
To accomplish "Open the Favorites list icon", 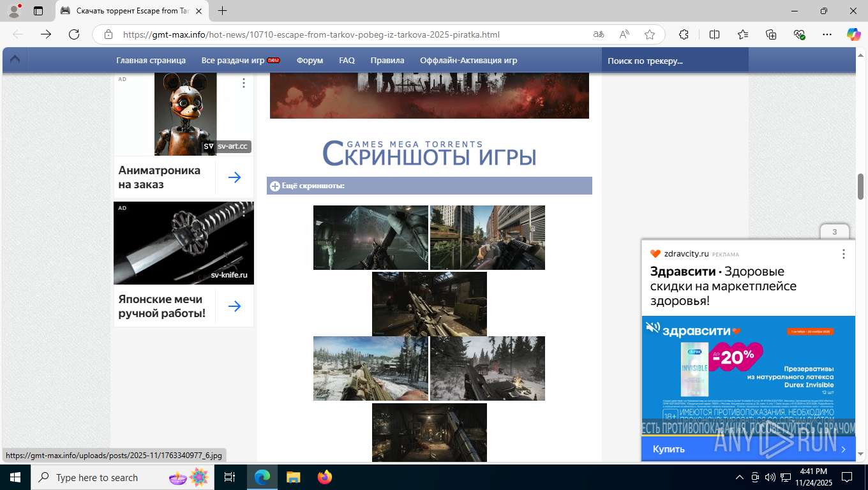I will [743, 34].
